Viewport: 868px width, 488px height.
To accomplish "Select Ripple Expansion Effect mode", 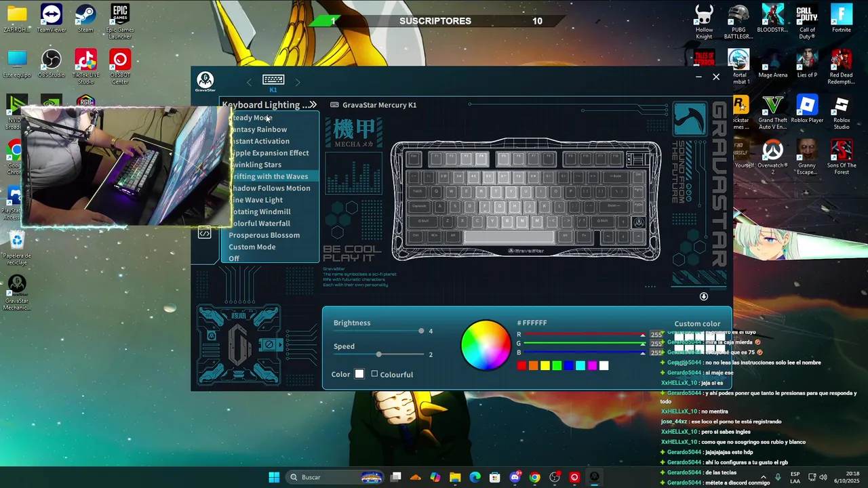I will click(x=270, y=152).
